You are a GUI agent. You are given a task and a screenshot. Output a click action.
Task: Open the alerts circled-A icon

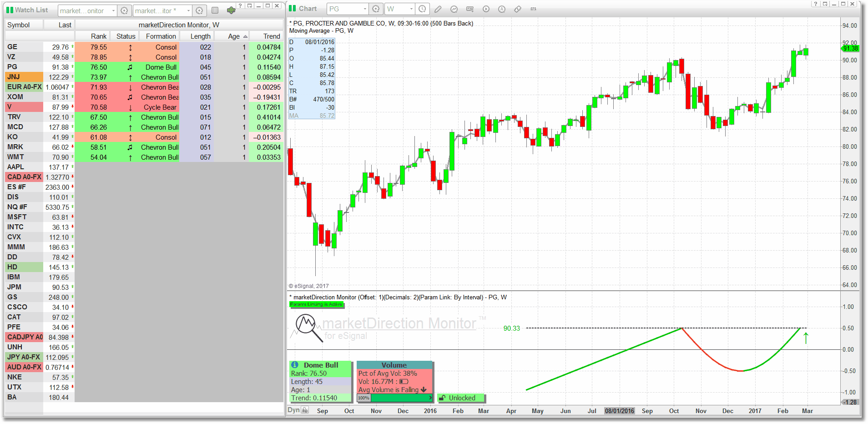coord(502,9)
